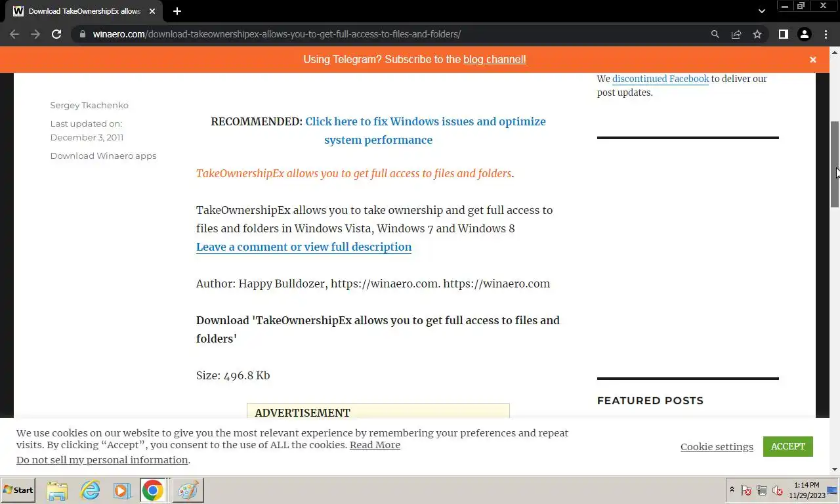
Task: Open Windows Explorer from the taskbar
Action: coord(57,490)
